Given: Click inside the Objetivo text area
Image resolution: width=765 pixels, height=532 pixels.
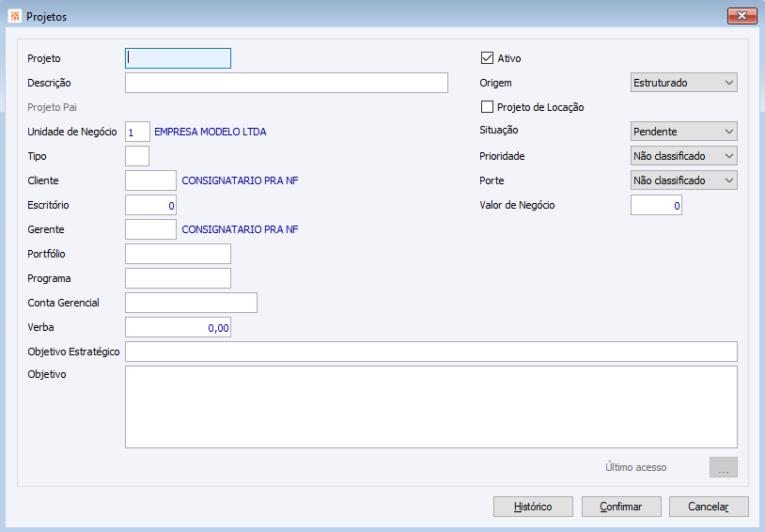Looking at the screenshot, I should coord(430,407).
